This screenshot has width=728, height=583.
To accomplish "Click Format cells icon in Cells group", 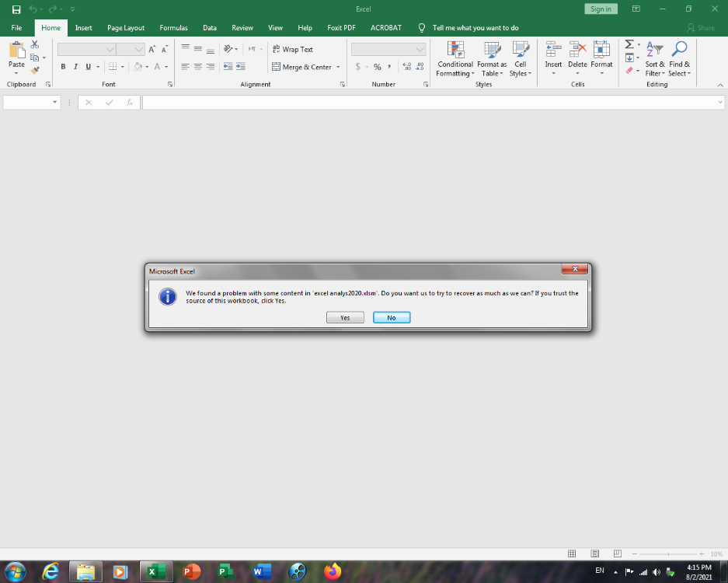I will click(x=601, y=50).
